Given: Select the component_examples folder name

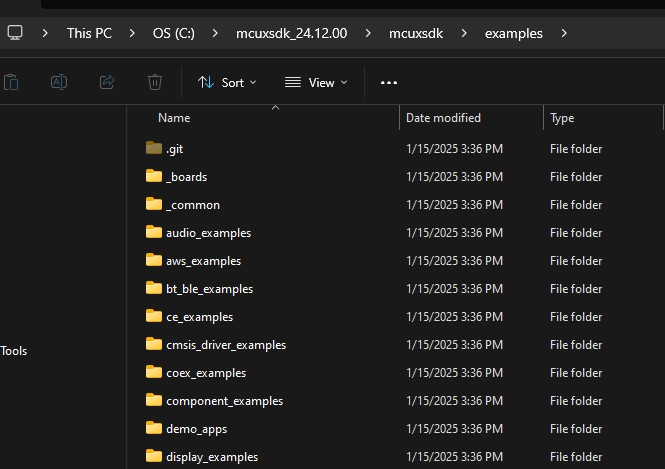Looking at the screenshot, I should 224,401.
